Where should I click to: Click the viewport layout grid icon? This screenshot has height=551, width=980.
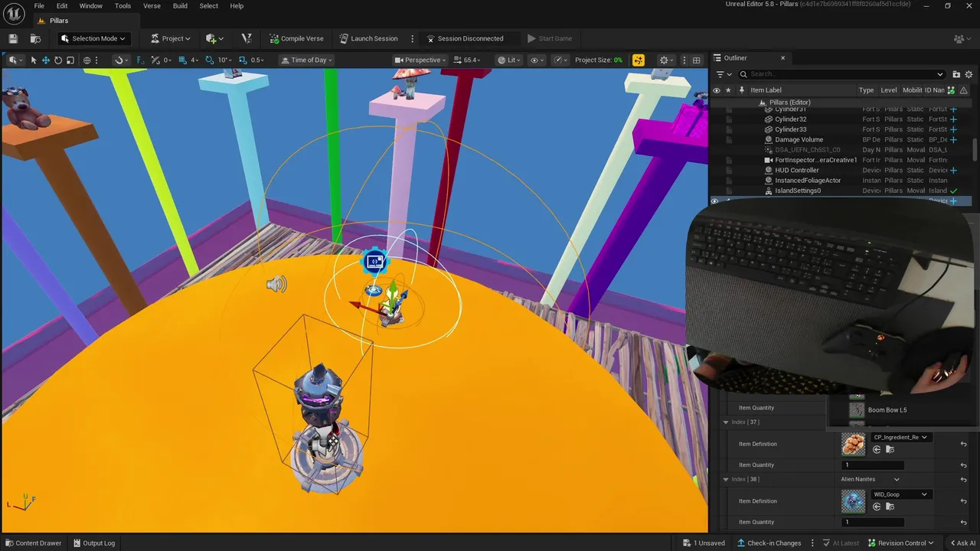(696, 60)
